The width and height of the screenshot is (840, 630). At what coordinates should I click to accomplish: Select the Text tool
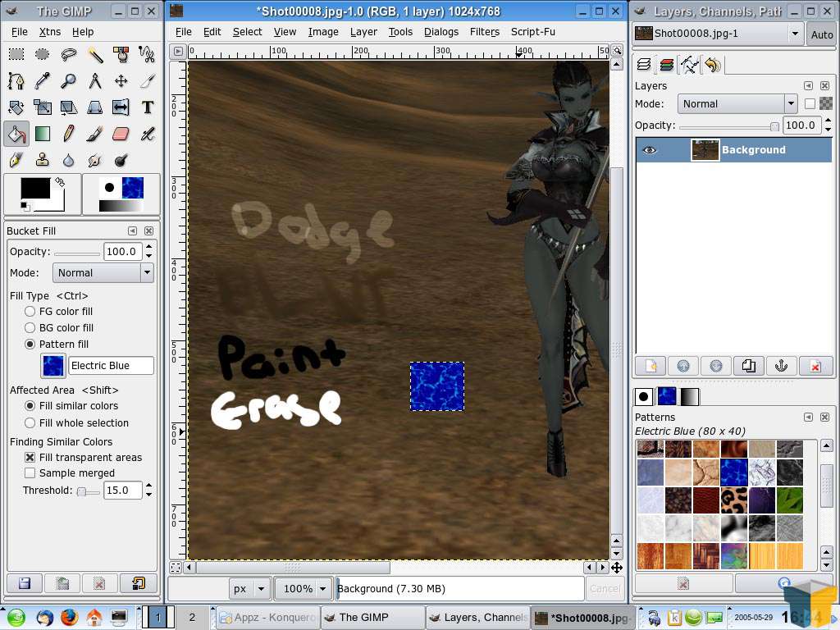tap(147, 107)
